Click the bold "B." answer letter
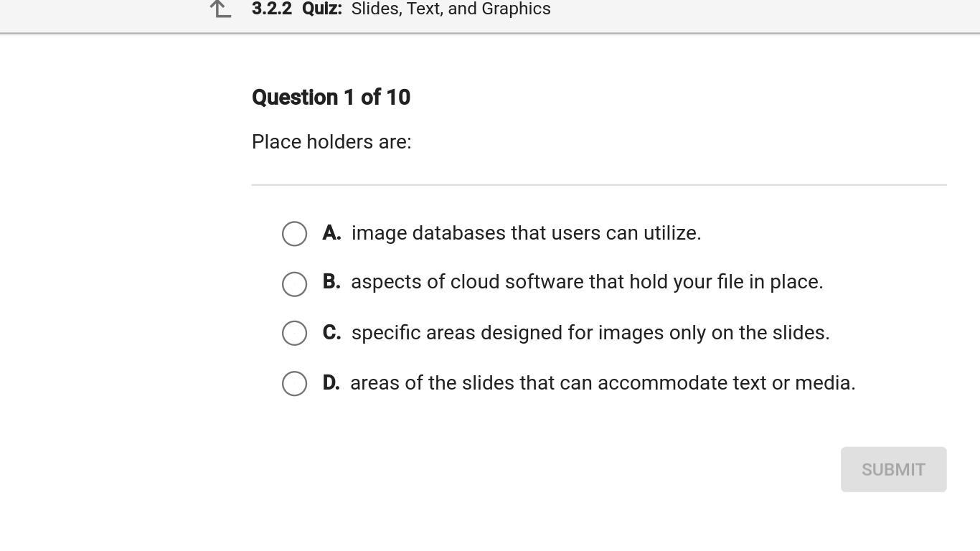Screen dimensions: 980x551 pos(331,282)
